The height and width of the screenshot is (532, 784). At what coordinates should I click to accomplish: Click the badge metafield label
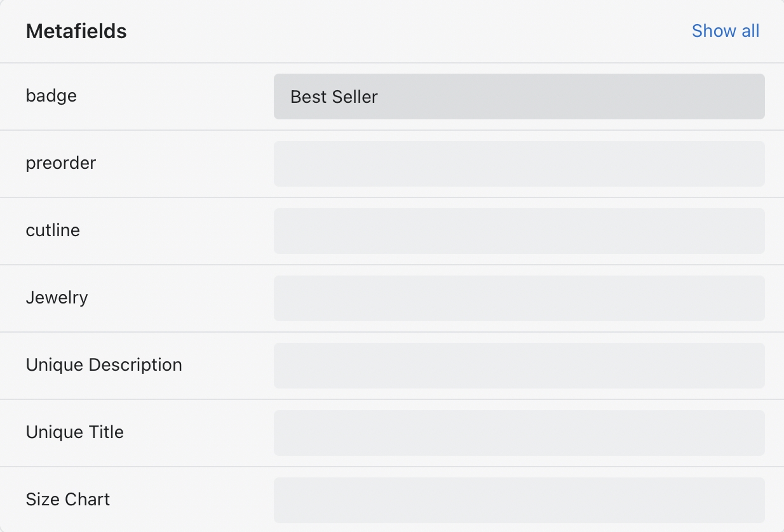tap(51, 96)
